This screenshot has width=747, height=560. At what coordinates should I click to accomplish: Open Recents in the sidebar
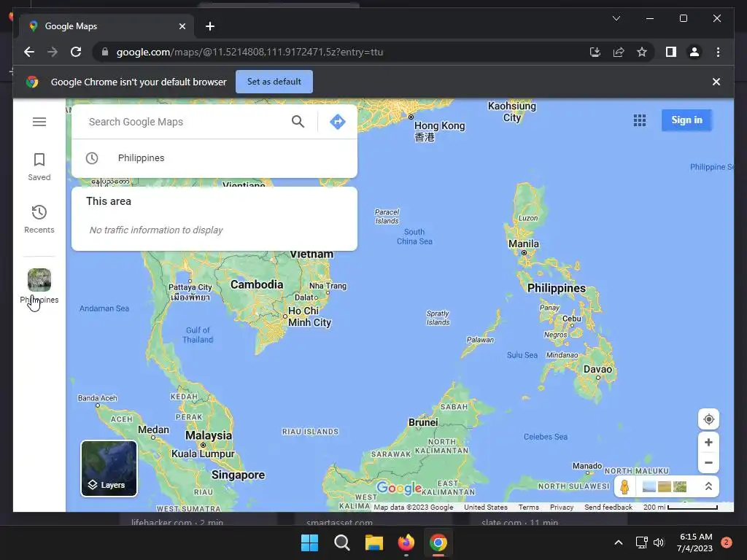click(x=39, y=219)
